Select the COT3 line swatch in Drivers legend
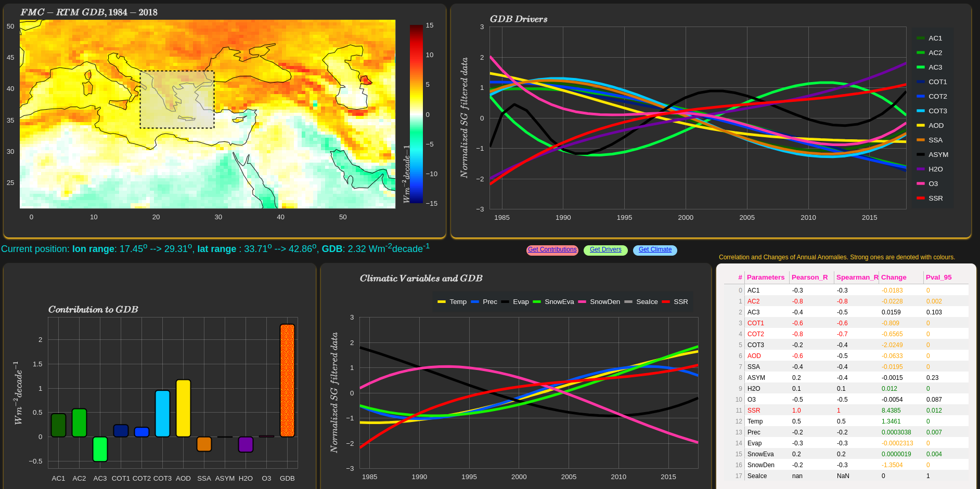The image size is (980, 489). [x=920, y=111]
